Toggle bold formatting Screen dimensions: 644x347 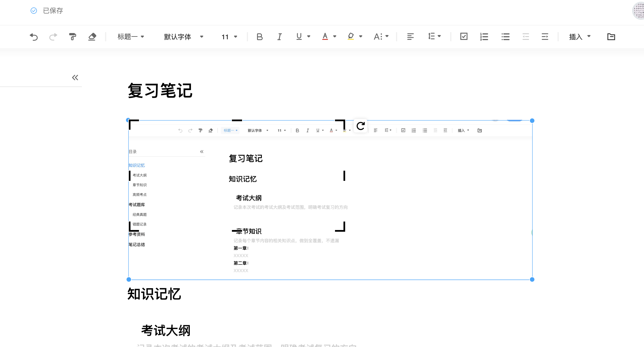(260, 37)
